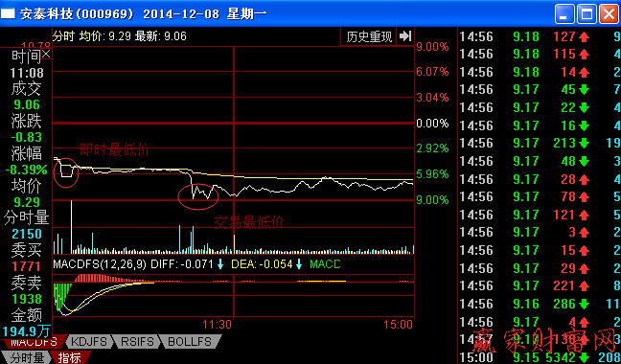
Task: Click the 金额 label in the left panel
Action: point(26,315)
